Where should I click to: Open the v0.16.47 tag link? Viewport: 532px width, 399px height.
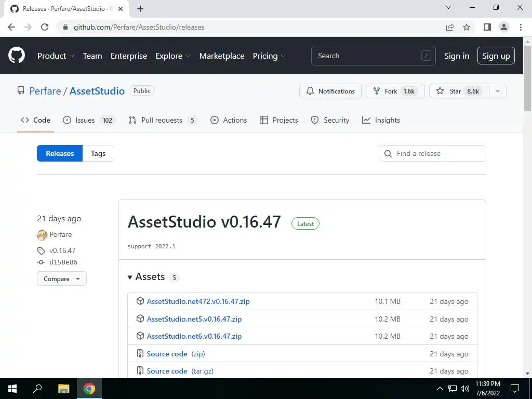62,250
